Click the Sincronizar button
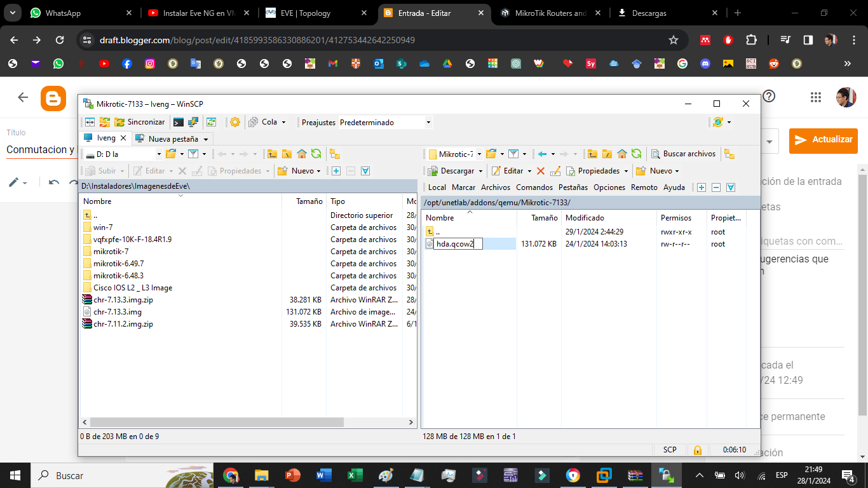The image size is (868, 488). coord(140,122)
